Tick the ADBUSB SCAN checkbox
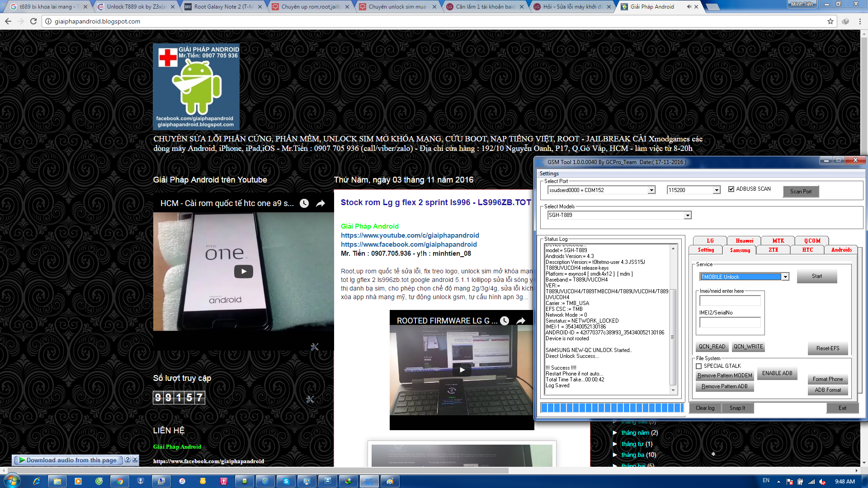The image size is (868, 488). (x=731, y=189)
